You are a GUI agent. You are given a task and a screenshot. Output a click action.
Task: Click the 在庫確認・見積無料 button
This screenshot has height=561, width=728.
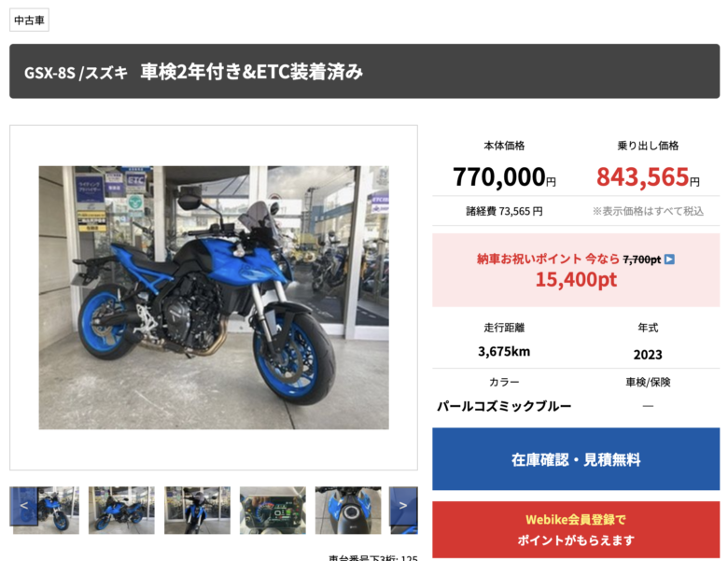(x=576, y=459)
